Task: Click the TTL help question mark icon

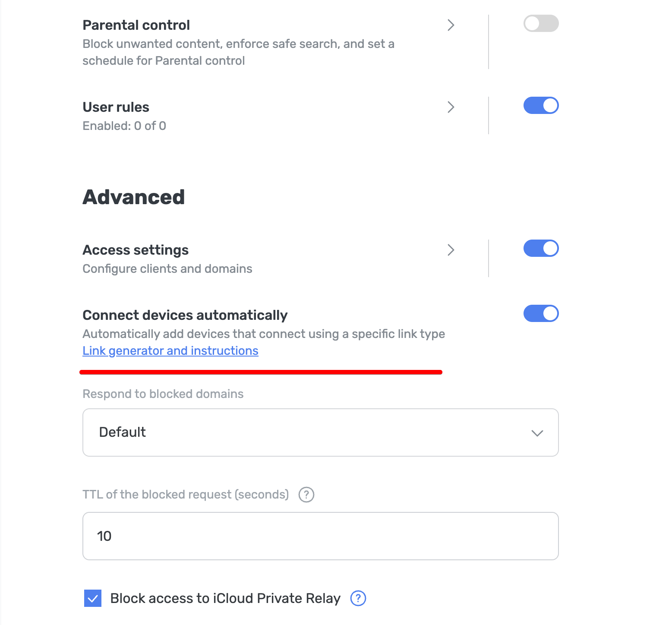Action: coord(306,495)
